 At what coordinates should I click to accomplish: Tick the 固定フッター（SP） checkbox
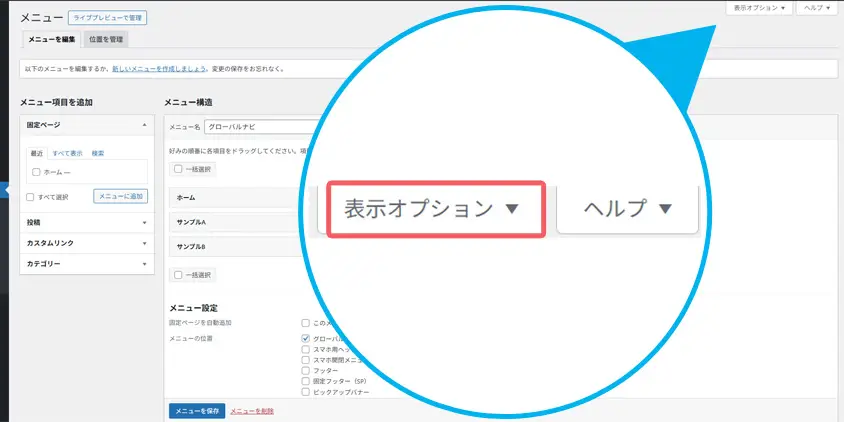point(305,382)
